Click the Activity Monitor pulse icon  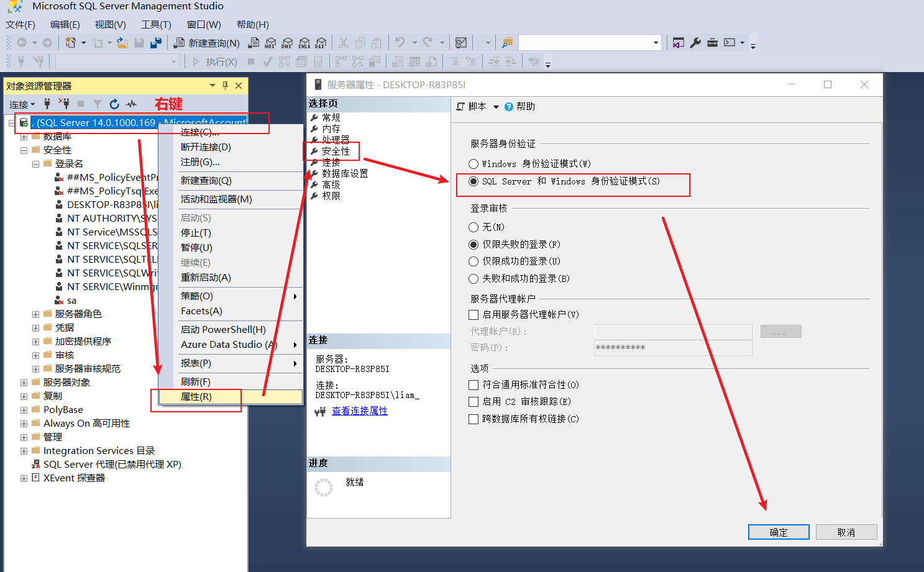[131, 104]
